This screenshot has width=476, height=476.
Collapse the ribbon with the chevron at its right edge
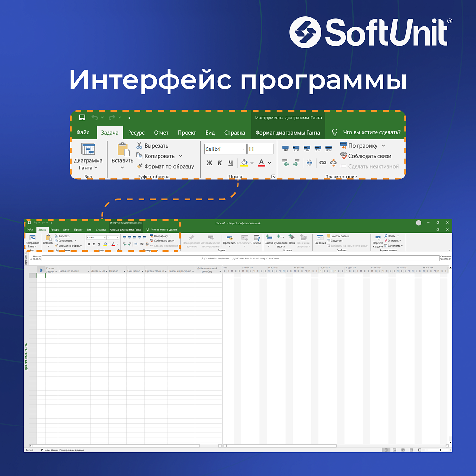point(449,250)
